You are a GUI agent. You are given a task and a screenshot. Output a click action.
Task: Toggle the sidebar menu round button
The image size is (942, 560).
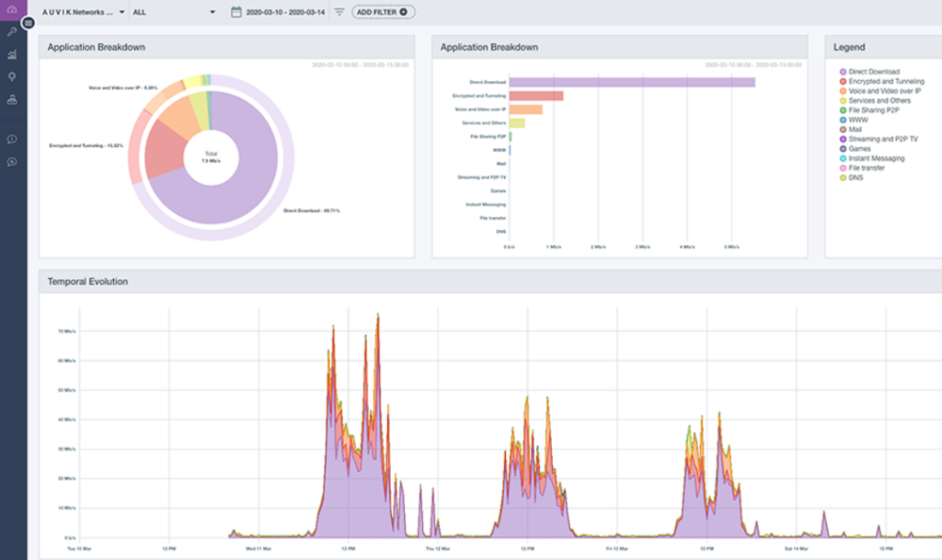(29, 23)
